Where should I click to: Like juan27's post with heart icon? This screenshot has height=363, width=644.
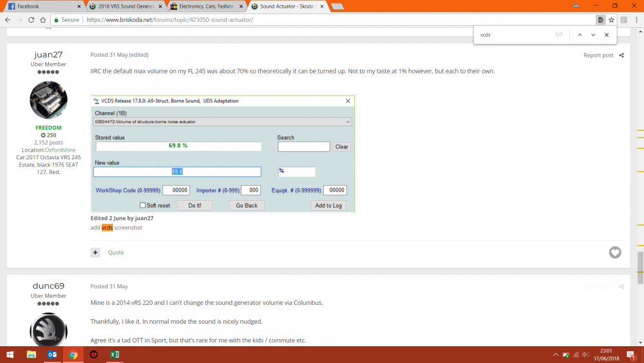(x=615, y=252)
